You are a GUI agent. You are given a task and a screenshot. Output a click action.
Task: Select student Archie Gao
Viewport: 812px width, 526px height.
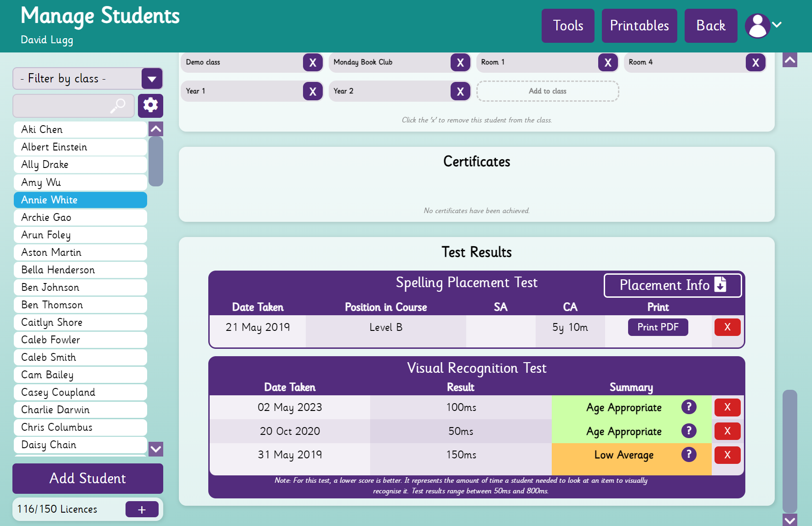(80, 218)
